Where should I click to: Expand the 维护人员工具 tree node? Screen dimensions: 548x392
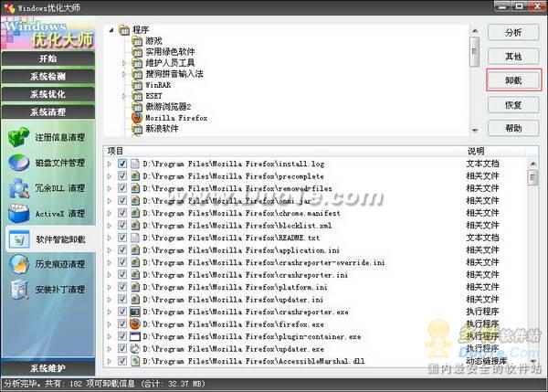pos(124,63)
